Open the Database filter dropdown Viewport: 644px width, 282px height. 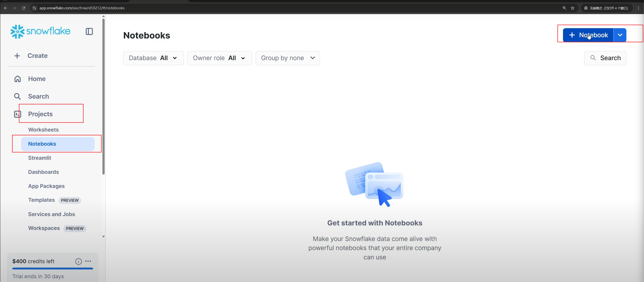pos(153,58)
